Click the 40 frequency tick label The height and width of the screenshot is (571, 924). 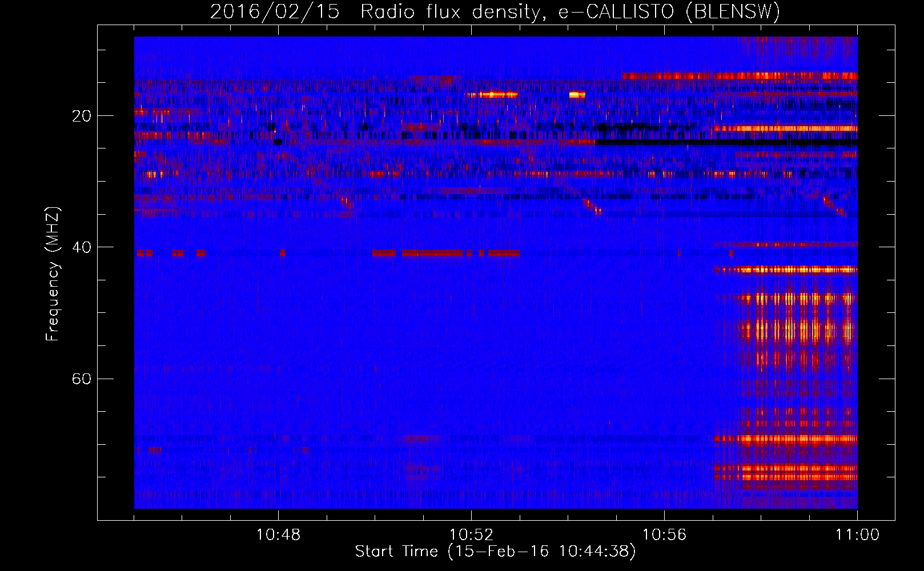81,248
